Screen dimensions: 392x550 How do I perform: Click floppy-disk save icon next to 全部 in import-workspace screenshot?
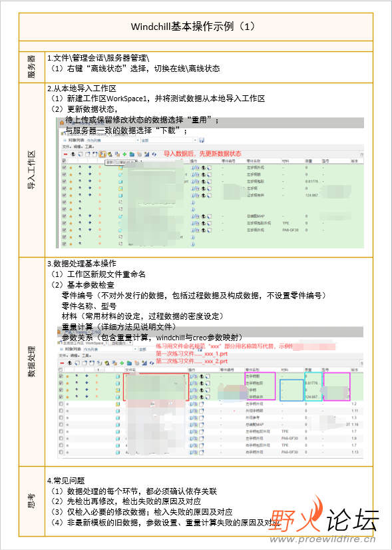202,140
